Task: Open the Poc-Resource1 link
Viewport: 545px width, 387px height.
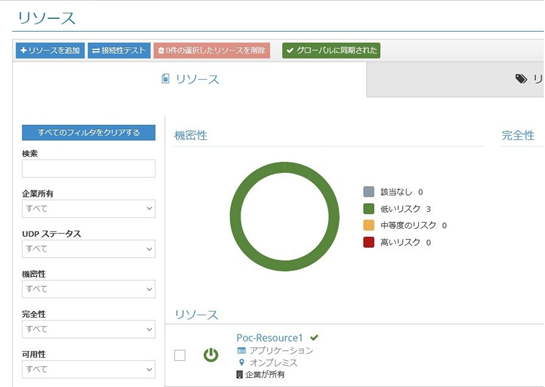Action: 270,338
